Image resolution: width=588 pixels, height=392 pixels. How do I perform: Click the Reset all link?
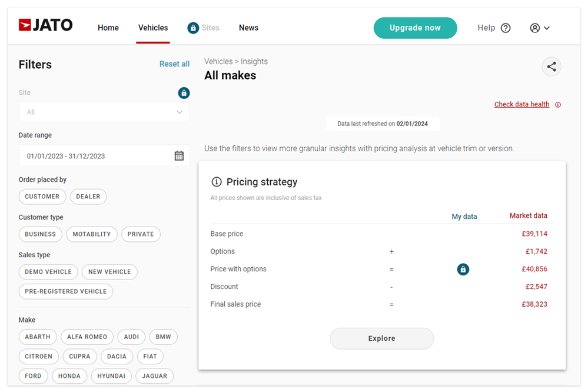[x=174, y=64]
